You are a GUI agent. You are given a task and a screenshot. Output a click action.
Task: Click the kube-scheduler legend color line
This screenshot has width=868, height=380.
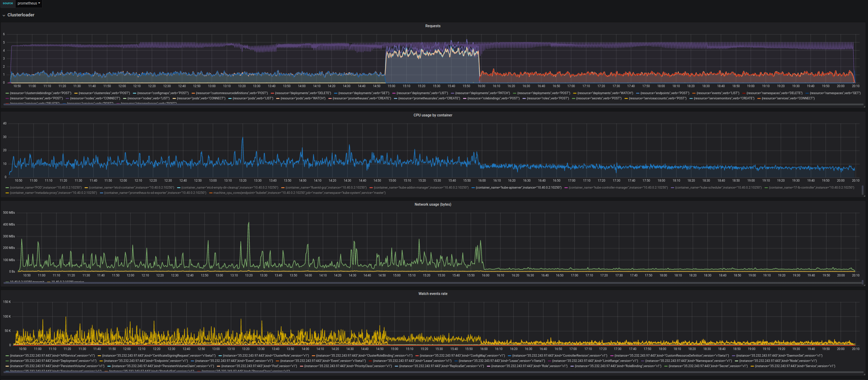tap(672, 188)
